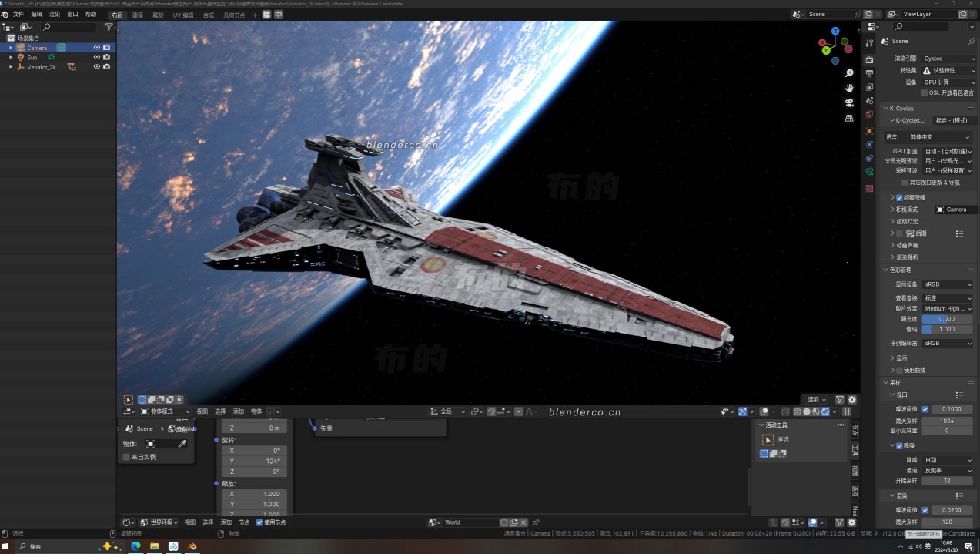Click the viewport pan hand icon
980x554 pixels.
(849, 88)
